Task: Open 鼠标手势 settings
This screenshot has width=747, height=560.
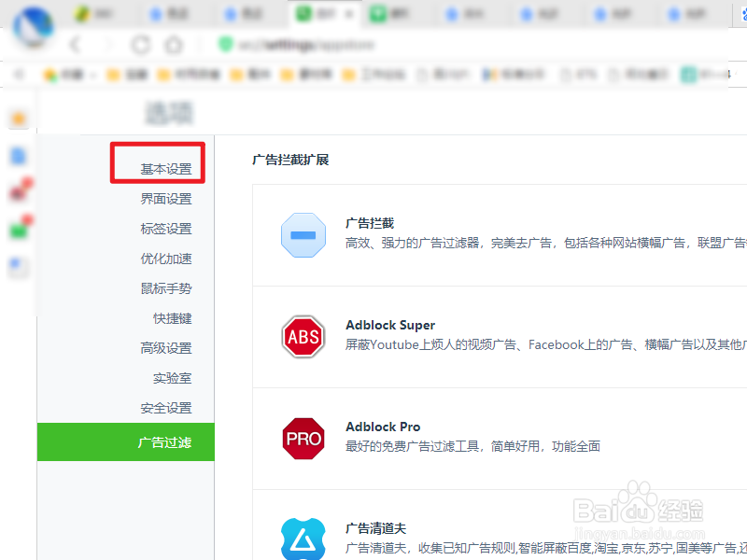Action: [166, 288]
